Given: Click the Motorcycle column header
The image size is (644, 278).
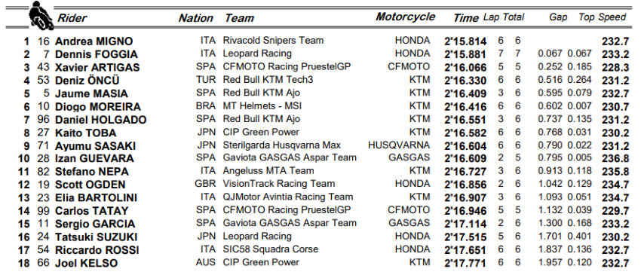Looking at the screenshot, I should coord(405,17).
